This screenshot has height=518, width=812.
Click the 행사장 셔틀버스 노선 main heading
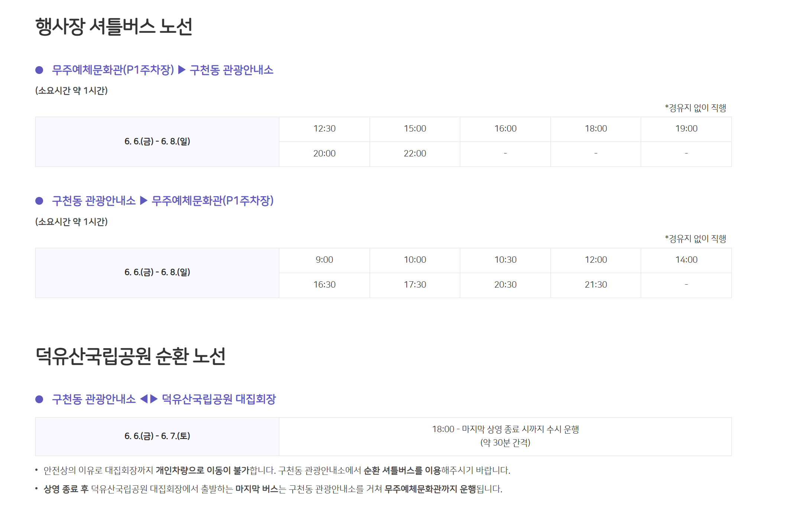[x=114, y=27]
